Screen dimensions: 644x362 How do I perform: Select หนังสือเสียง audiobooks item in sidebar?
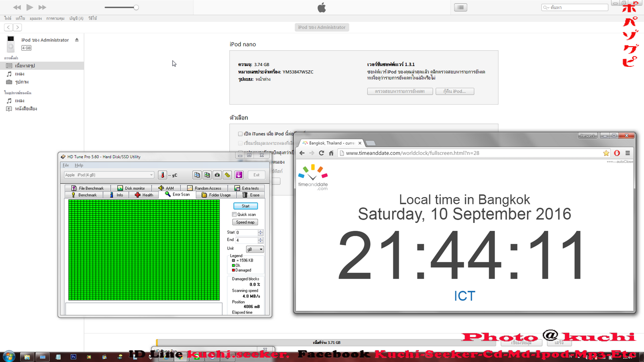click(x=42, y=109)
